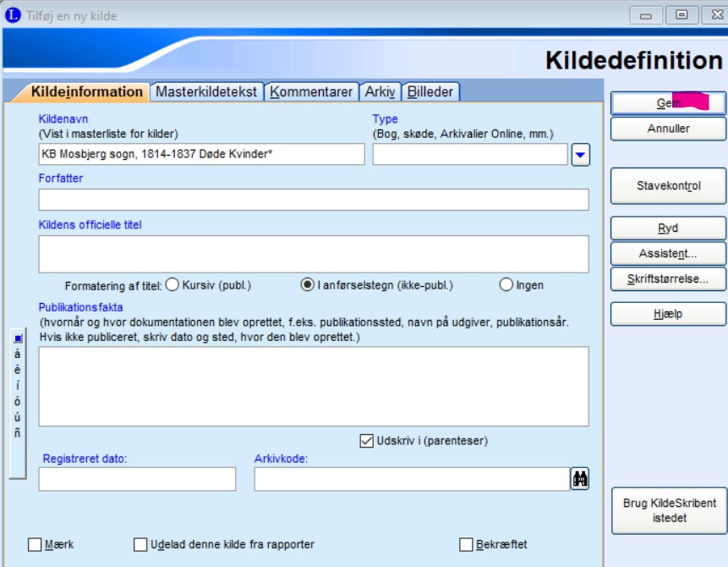This screenshot has height=567, width=728.
Task: Open Skriftstørrelse... font size settings
Action: 668,279
